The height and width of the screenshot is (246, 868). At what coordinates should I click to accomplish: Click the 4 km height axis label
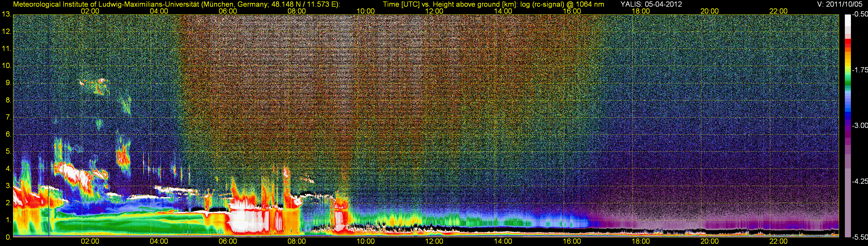8,169
